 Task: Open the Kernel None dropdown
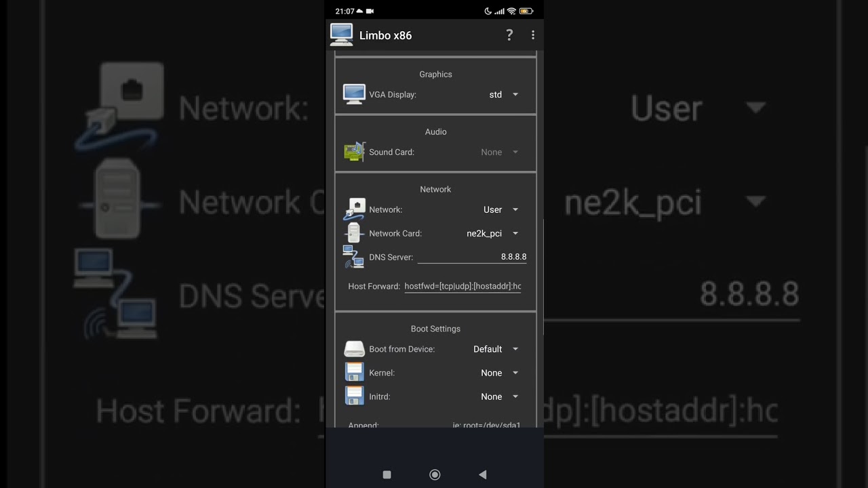click(x=500, y=373)
